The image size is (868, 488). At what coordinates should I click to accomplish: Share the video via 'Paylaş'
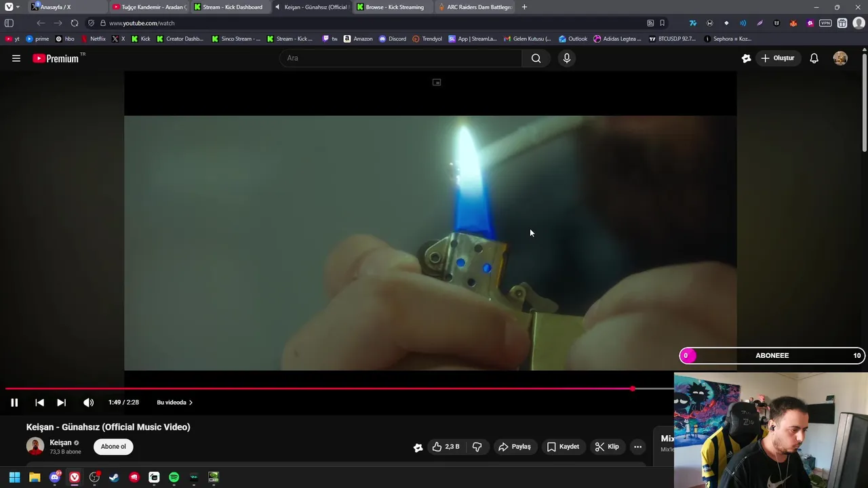point(515,447)
